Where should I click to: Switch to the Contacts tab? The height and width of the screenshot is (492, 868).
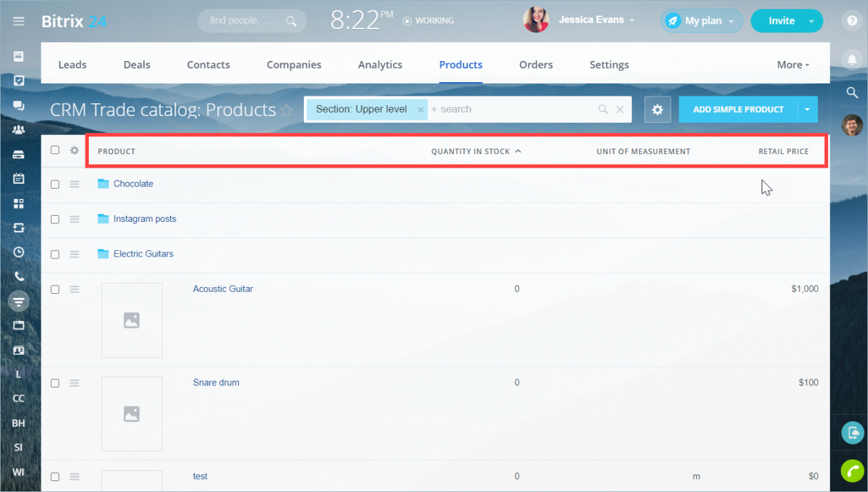tap(208, 65)
